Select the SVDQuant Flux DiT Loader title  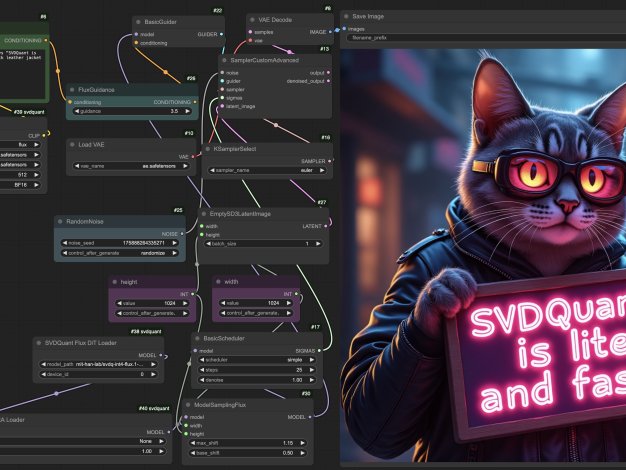pos(81,343)
